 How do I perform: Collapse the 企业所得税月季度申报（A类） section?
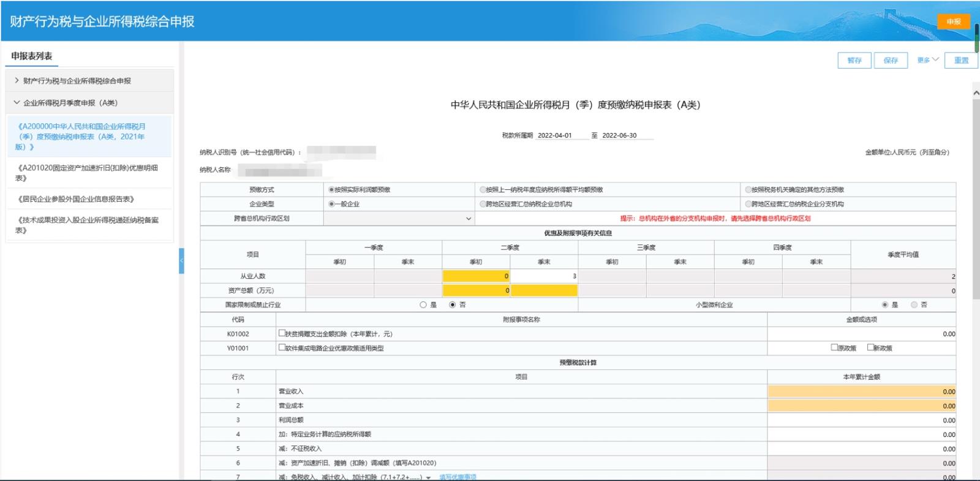[x=17, y=102]
